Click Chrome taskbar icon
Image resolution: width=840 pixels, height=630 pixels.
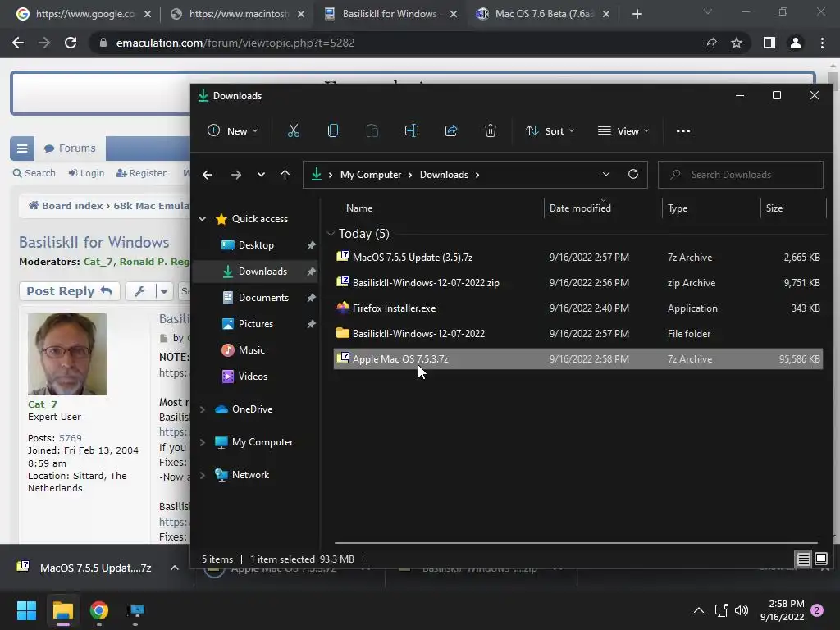pyautogui.click(x=99, y=610)
